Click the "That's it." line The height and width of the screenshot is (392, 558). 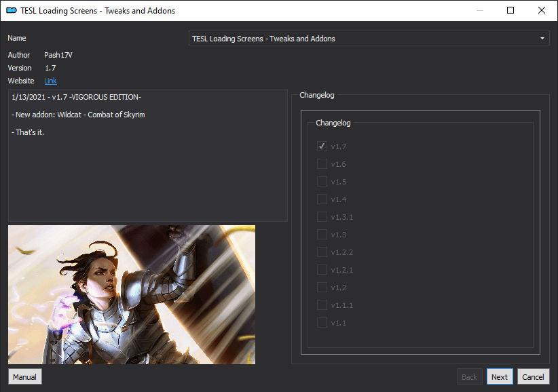coord(28,132)
